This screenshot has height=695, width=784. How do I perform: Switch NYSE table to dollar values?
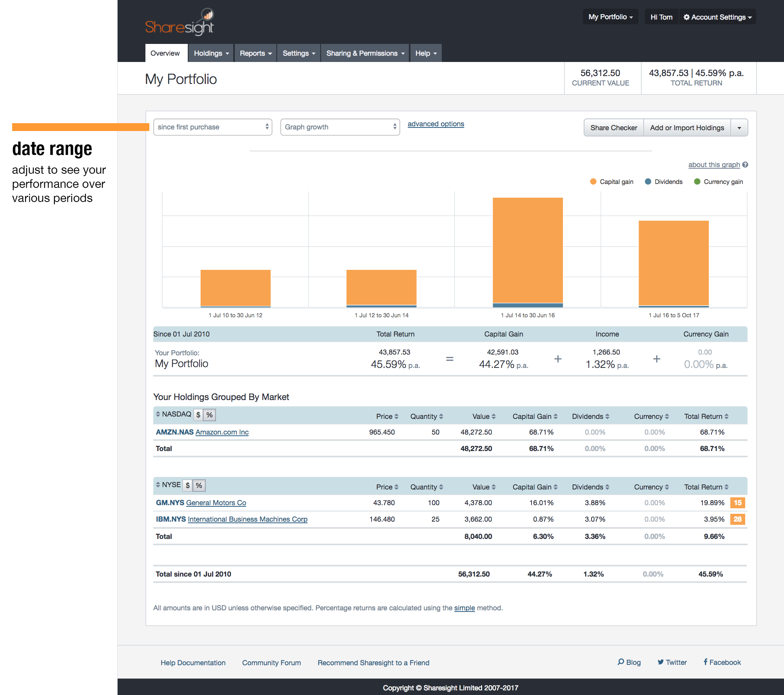tap(188, 486)
